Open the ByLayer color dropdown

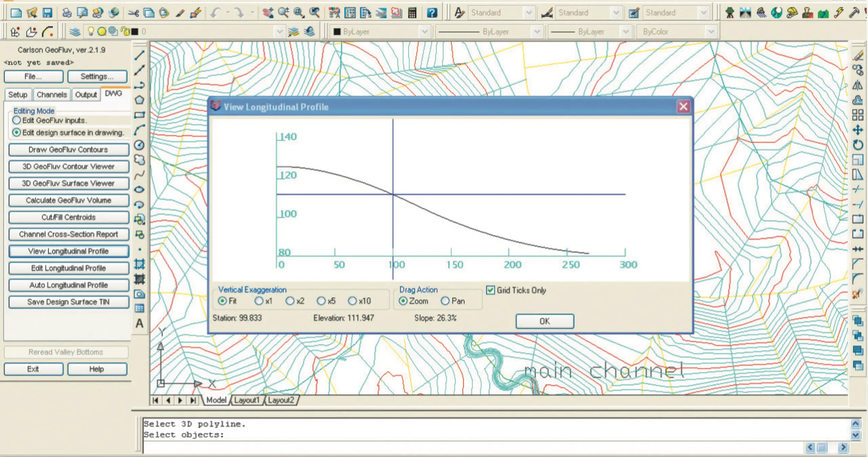(x=425, y=32)
